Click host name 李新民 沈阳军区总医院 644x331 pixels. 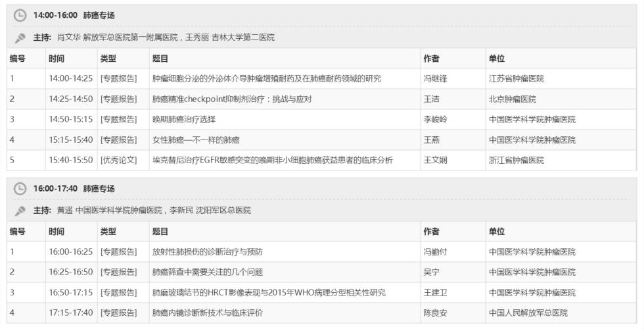click(210, 210)
